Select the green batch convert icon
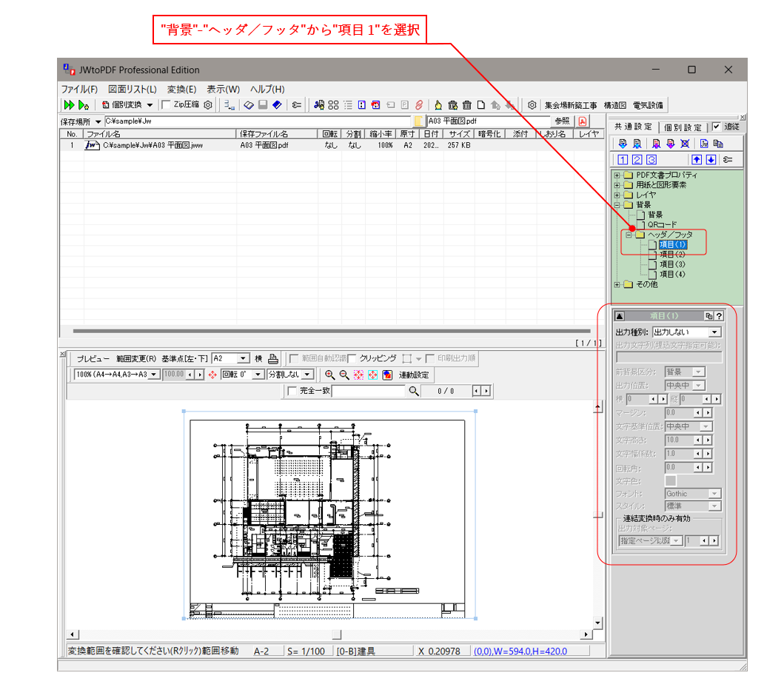This screenshot has width=784, height=684. pos(71,104)
